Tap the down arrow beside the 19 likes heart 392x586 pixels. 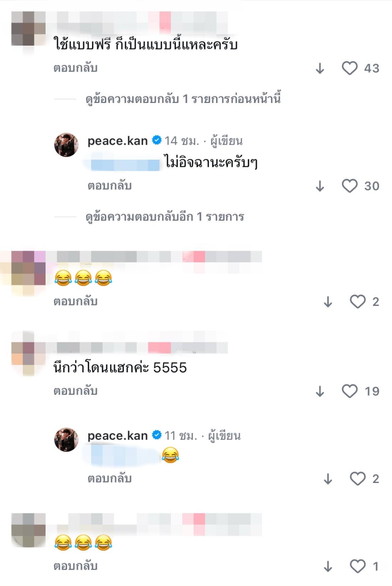320,391
